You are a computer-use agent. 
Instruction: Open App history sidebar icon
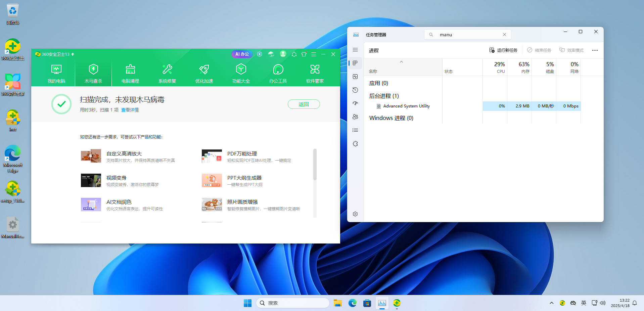click(355, 90)
